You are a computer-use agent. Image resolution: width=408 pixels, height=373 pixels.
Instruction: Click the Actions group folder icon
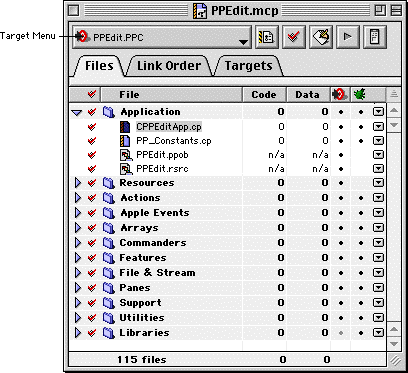pos(109,198)
